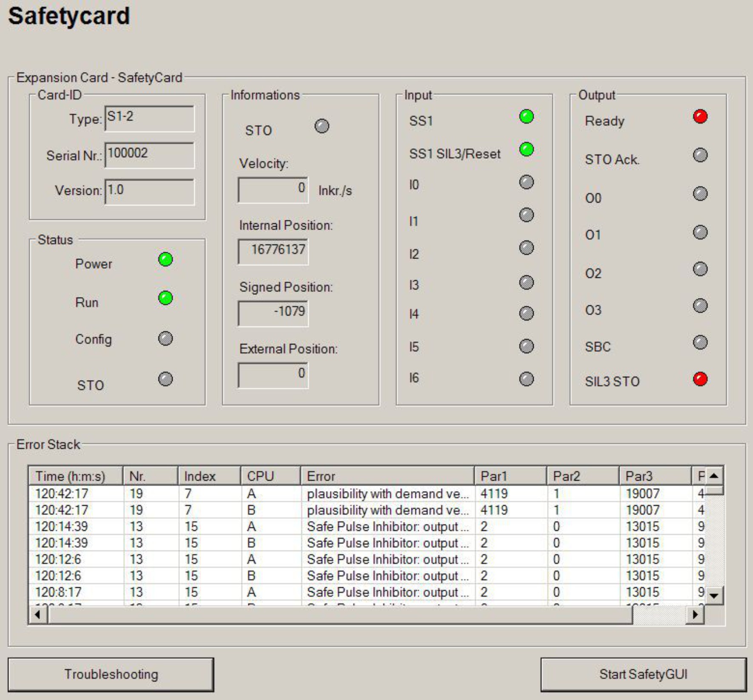Click the Internal Position value field
The height and width of the screenshot is (700, 753).
[x=273, y=250]
